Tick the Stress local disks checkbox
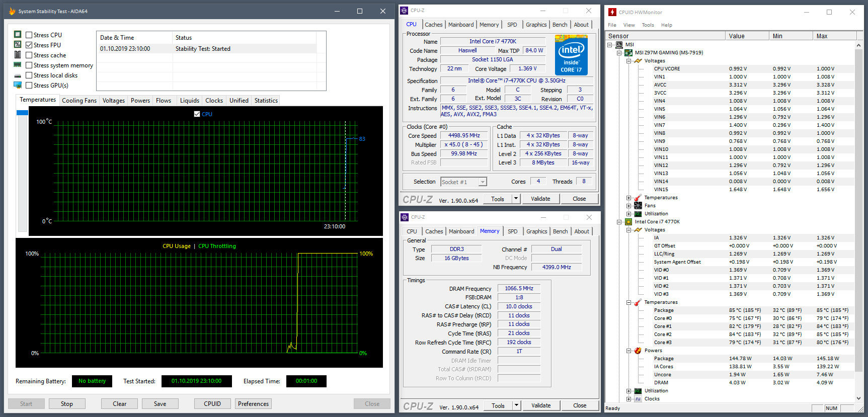Viewport: 868px width, 417px height. (29, 75)
